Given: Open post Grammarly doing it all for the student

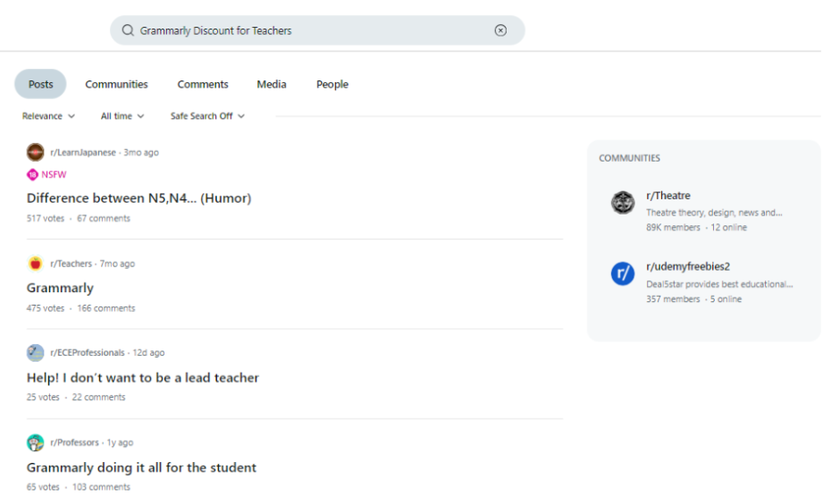Looking at the screenshot, I should coord(141,467).
